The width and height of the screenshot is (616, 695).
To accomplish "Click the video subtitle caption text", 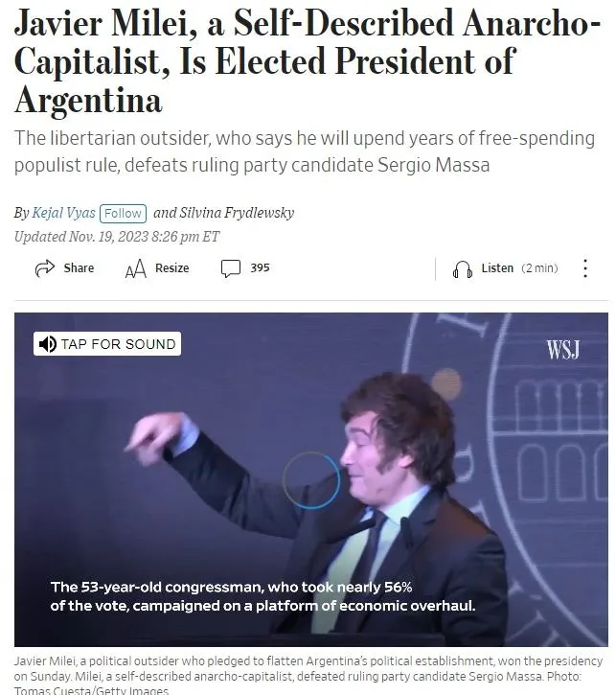I will [262, 596].
